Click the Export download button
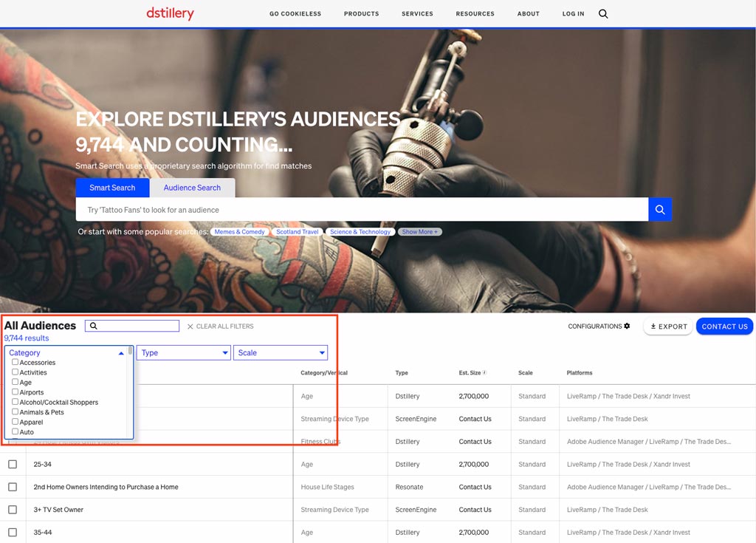The image size is (756, 543). coord(668,327)
